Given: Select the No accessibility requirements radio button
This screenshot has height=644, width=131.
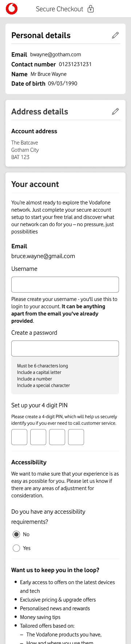Looking at the screenshot, I should 16,534.
